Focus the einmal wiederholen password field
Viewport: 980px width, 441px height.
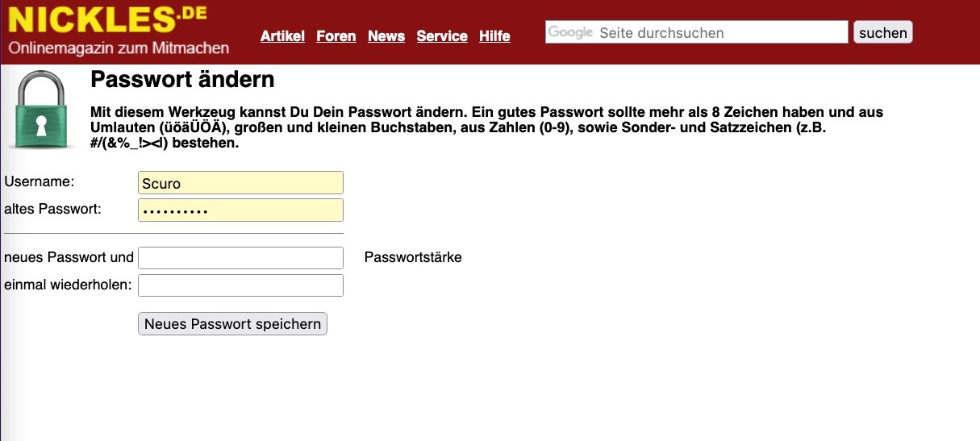click(x=240, y=285)
